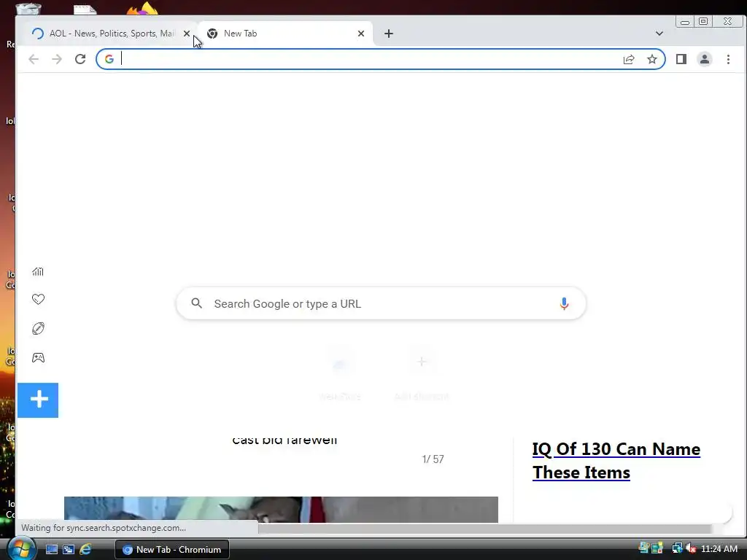The height and width of the screenshot is (560, 747).
Task: Select New Tab - Chromium taskbar button
Action: 172,549
